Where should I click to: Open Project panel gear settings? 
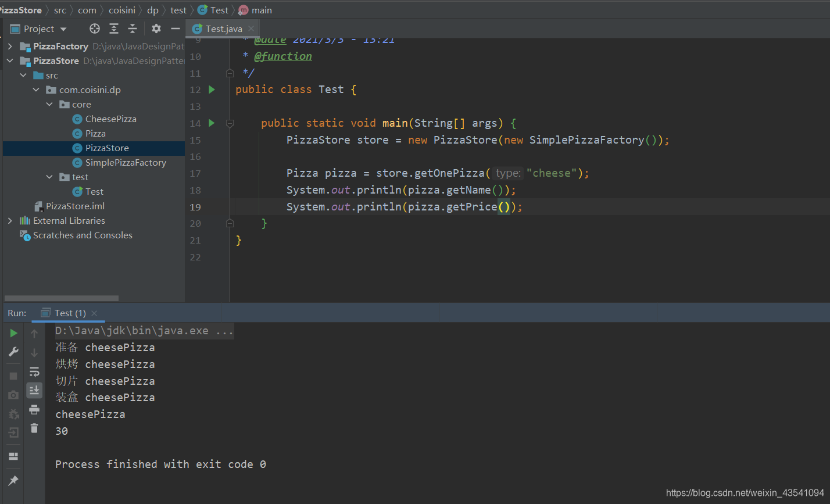click(156, 28)
